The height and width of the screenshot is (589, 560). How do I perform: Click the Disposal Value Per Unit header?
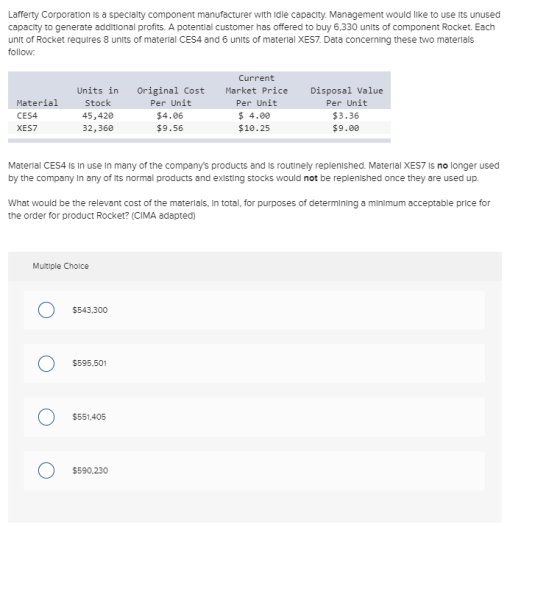point(347,97)
